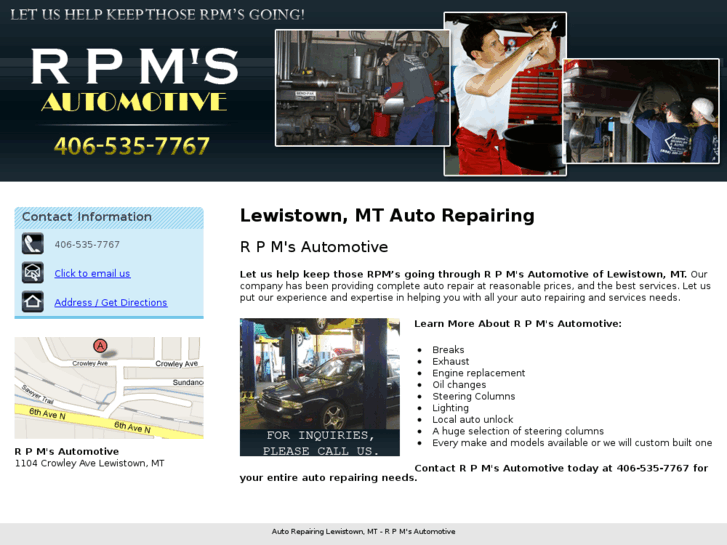
Task: Click the 'Steering Columns' list item
Action: [473, 396]
